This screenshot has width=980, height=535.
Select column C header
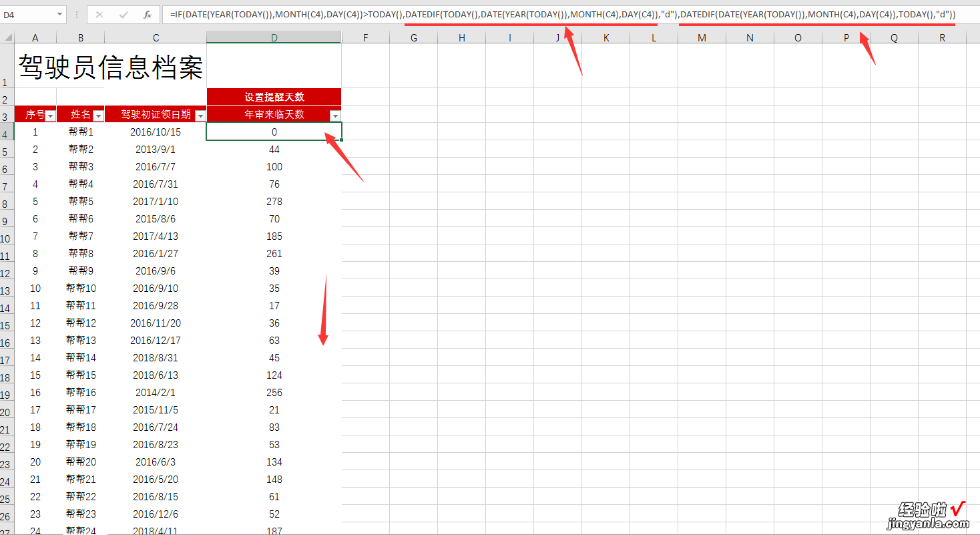coord(156,37)
